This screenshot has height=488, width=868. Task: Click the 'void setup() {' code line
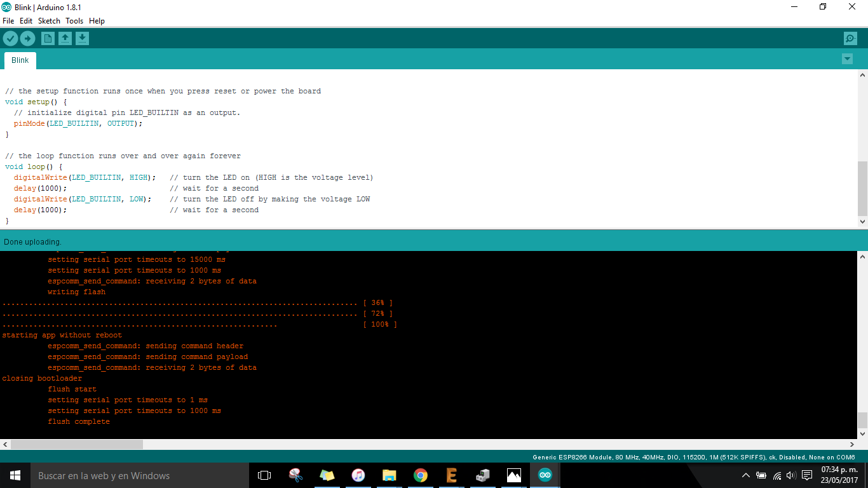[x=36, y=102]
